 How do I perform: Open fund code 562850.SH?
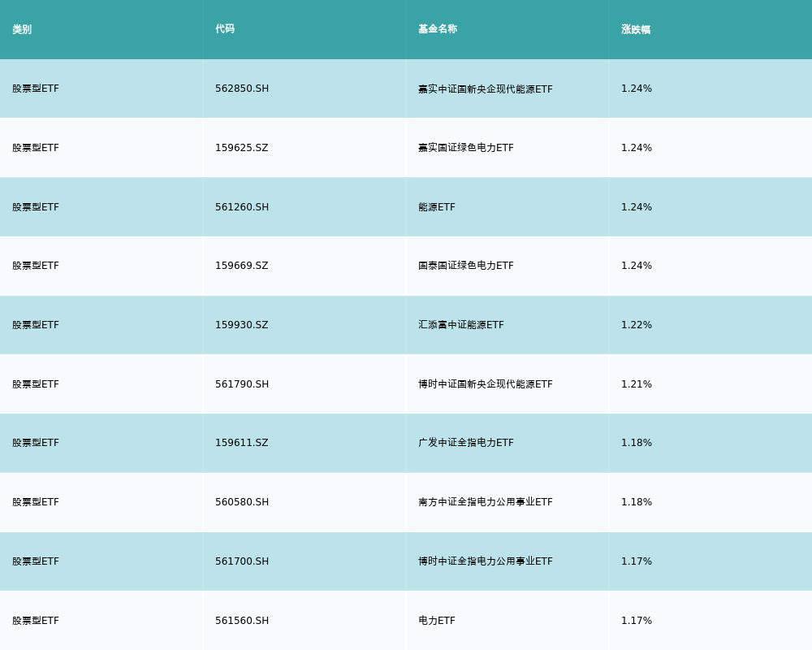coord(242,89)
